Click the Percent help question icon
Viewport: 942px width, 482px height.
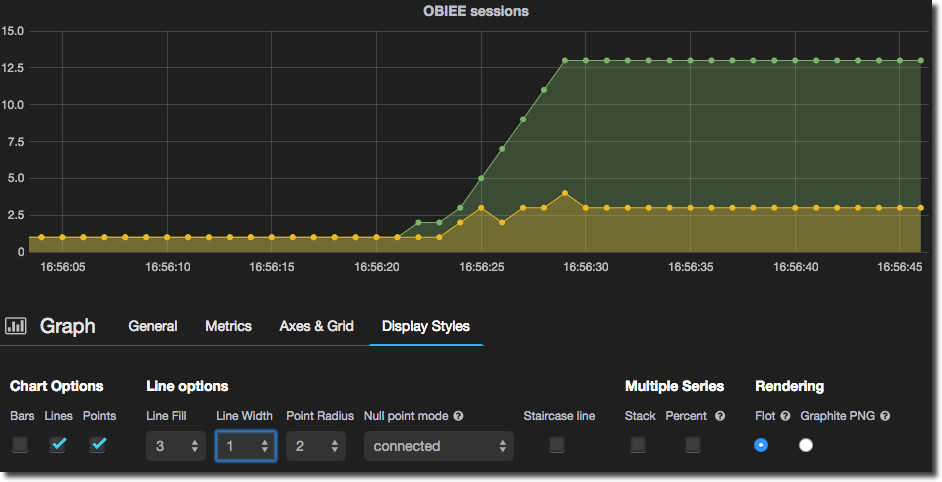[x=720, y=416]
